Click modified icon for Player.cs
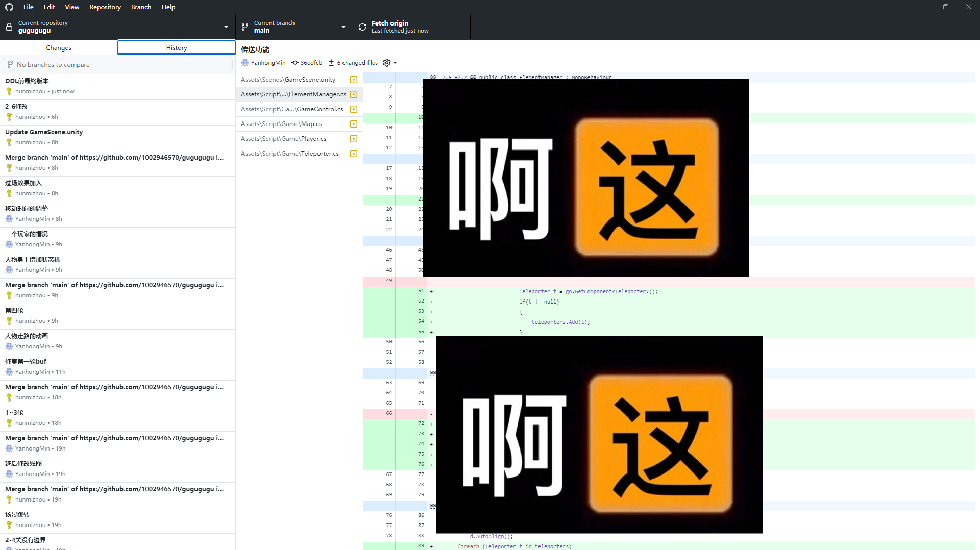Screen dimensions: 980x550 click(354, 139)
